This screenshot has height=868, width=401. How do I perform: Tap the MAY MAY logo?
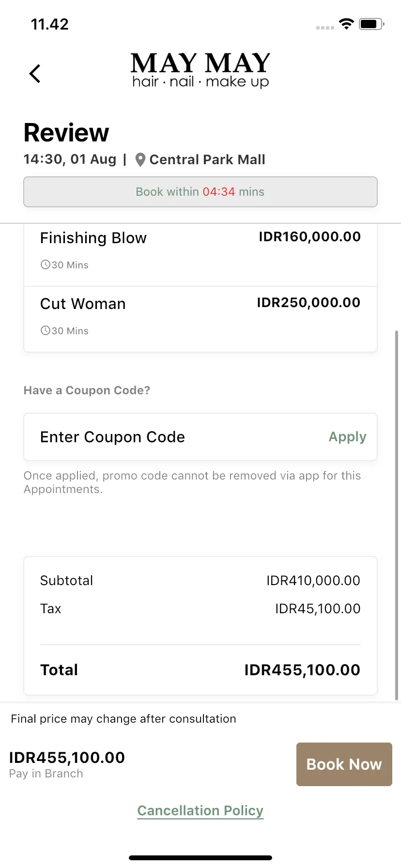pyautogui.click(x=200, y=70)
